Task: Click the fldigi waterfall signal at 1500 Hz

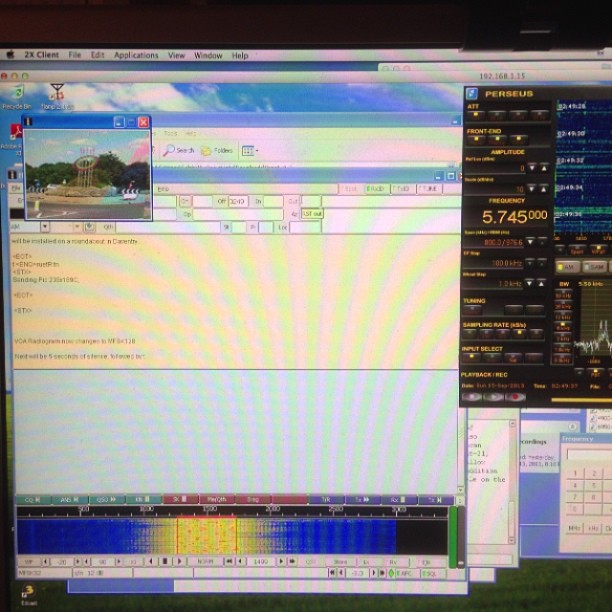Action: pyautogui.click(x=207, y=536)
